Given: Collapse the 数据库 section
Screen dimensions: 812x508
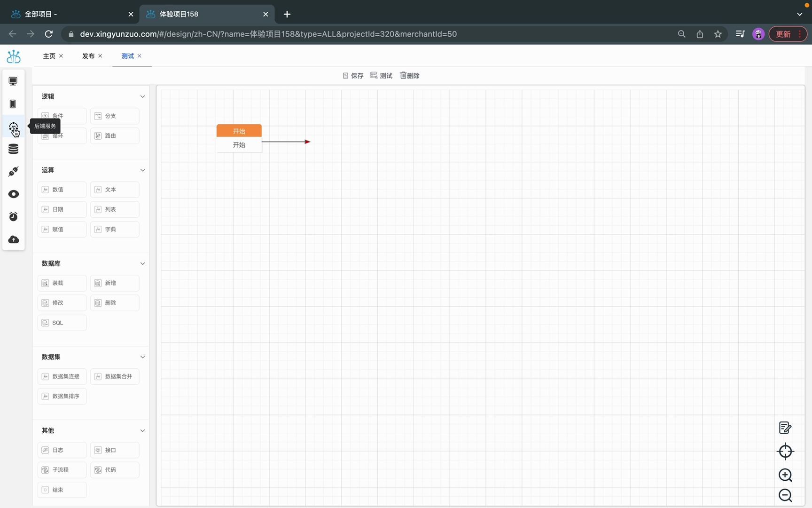Looking at the screenshot, I should click(143, 263).
